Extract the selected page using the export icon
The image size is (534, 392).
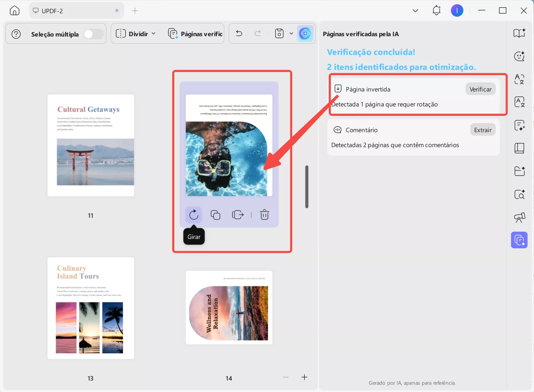pyautogui.click(x=238, y=215)
